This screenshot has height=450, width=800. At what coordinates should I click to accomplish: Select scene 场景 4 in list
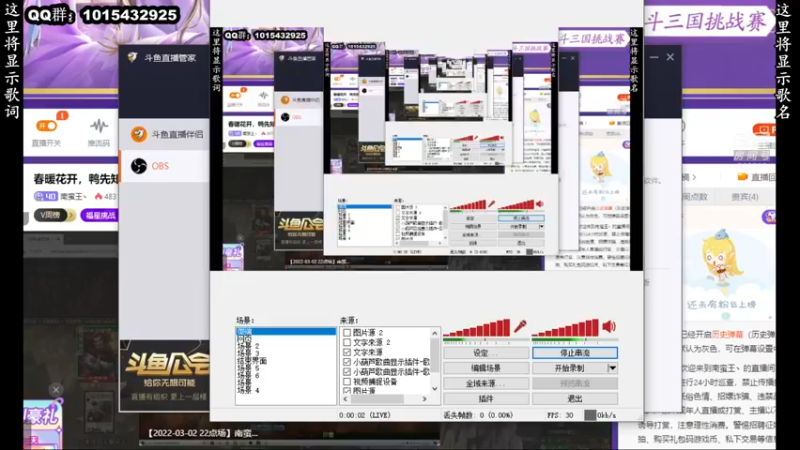point(248,390)
